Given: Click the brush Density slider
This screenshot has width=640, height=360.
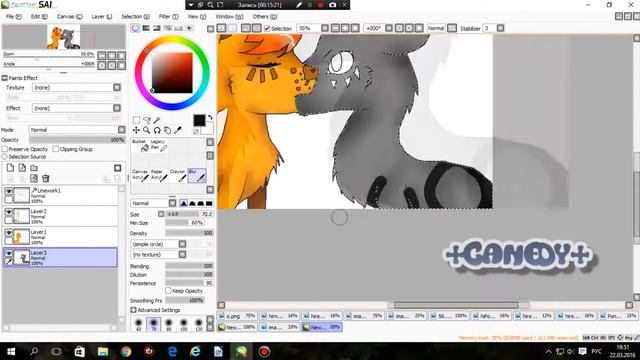Looking at the screenshot, I should (x=189, y=233).
